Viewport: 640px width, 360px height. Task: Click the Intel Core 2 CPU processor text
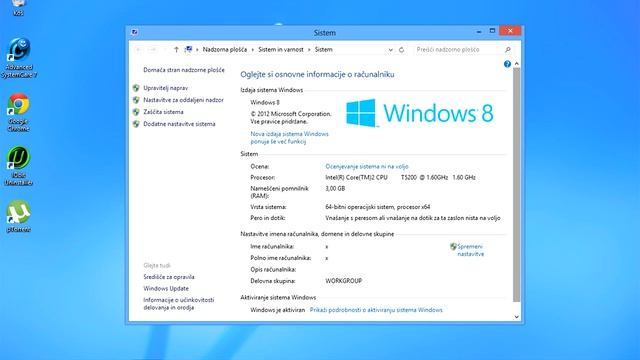tap(400, 178)
